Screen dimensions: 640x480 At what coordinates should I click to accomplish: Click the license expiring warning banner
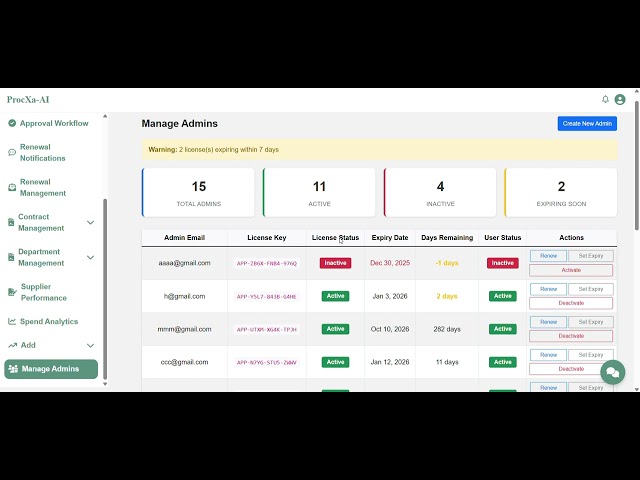click(379, 149)
